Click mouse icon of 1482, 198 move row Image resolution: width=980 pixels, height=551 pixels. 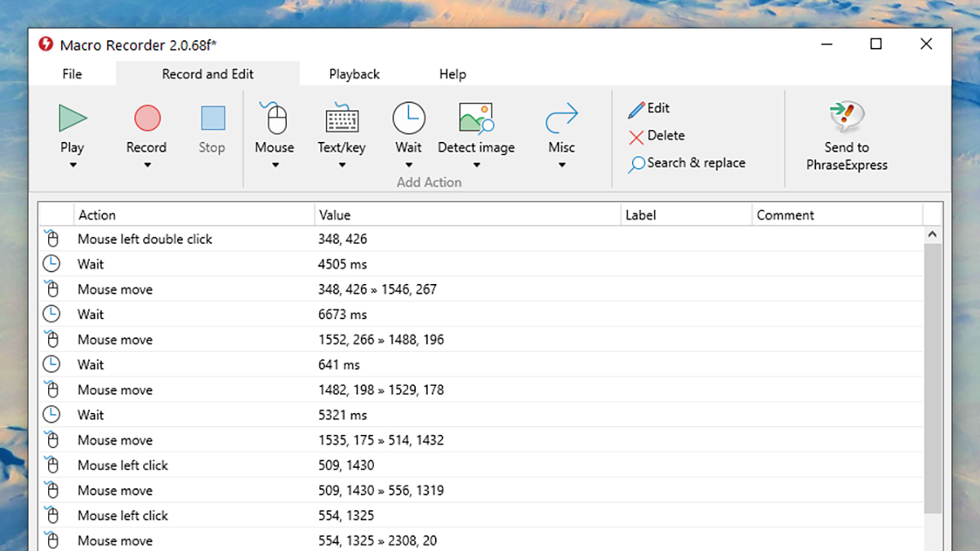[x=51, y=389]
